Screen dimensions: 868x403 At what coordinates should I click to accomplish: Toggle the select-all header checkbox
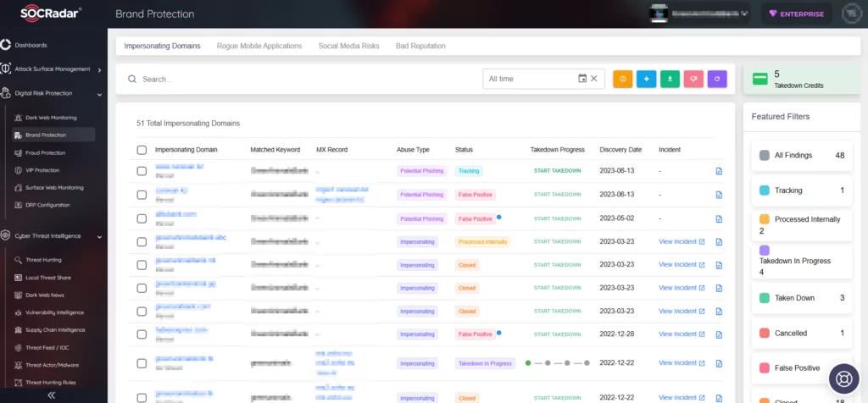142,150
